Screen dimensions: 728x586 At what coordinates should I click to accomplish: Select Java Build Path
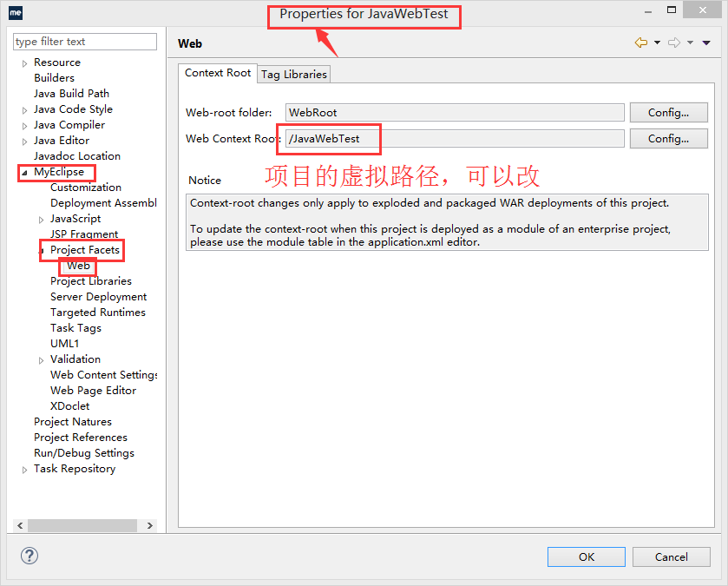click(71, 94)
